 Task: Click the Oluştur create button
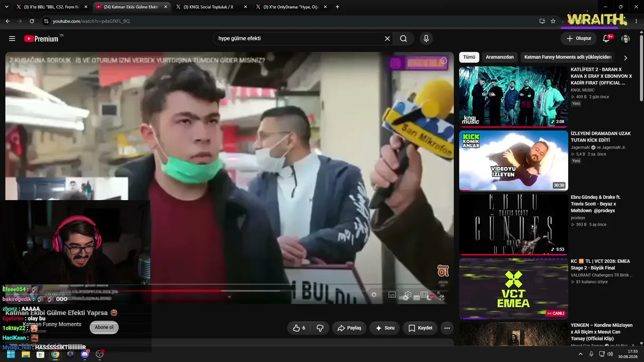point(579,39)
